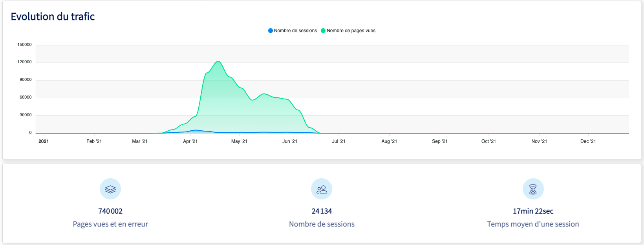
Task: Click the green legend color dot
Action: point(323,31)
